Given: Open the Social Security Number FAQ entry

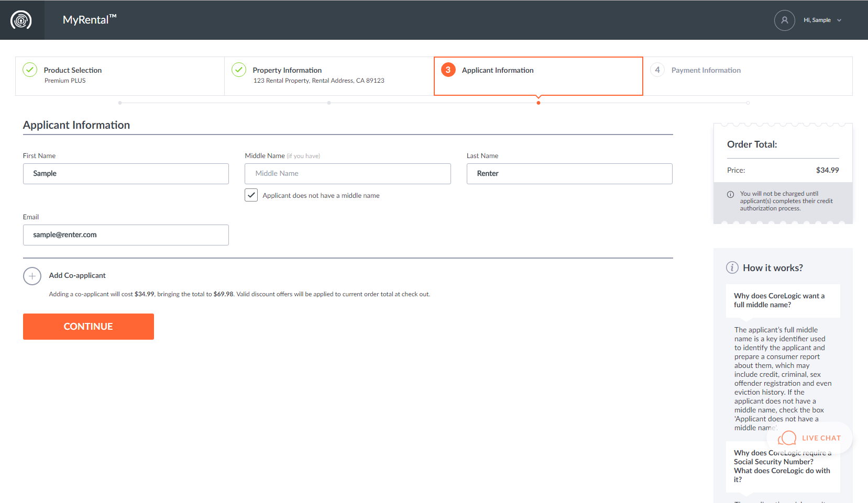Looking at the screenshot, I should click(x=782, y=466).
